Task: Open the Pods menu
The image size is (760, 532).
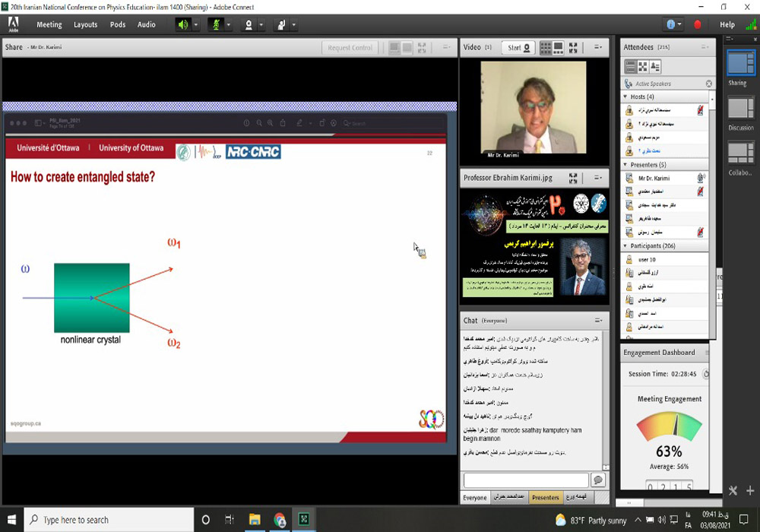Action: tap(118, 24)
